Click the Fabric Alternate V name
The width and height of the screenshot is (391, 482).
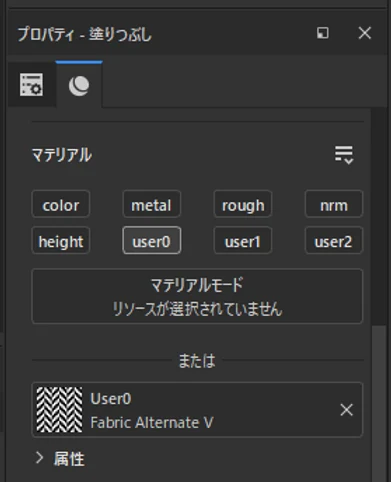point(151,422)
